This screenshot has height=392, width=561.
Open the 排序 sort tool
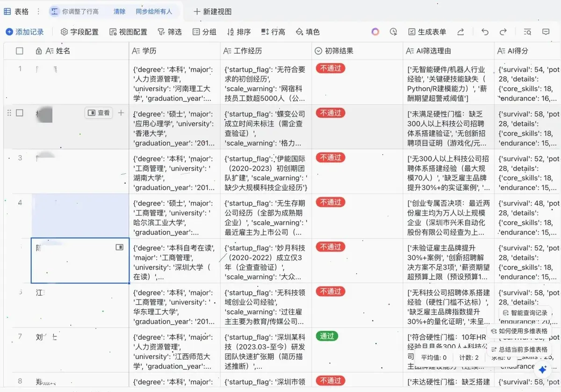[x=238, y=32]
